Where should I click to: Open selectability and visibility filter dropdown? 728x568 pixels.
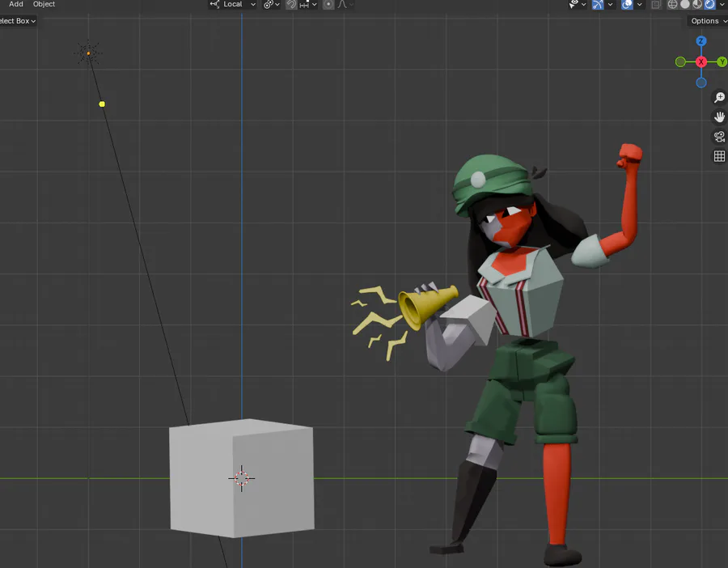click(x=577, y=4)
